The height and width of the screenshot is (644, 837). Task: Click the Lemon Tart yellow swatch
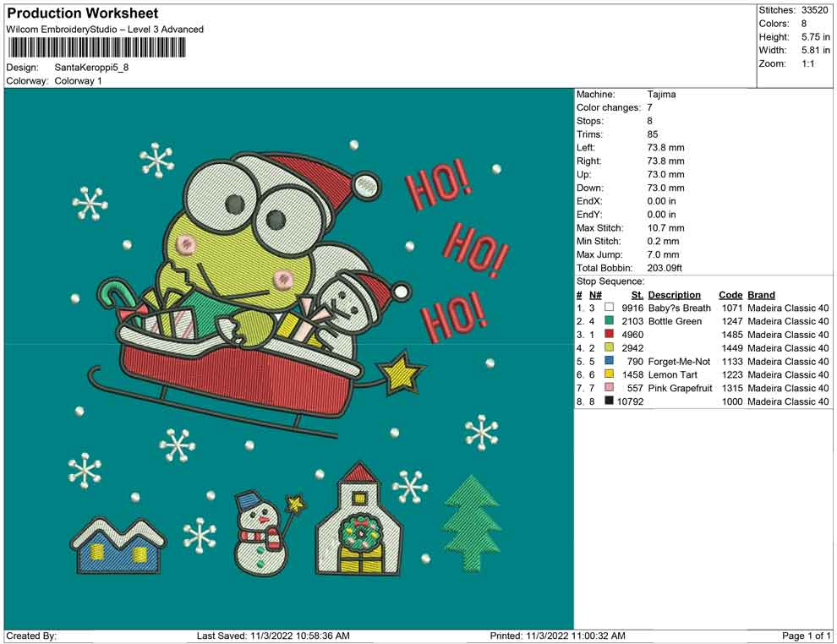point(609,374)
